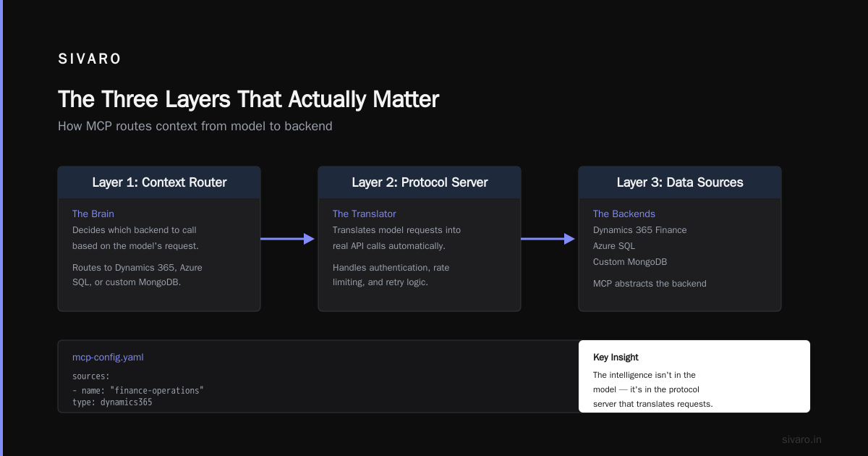The image size is (868, 456).
Task: Click the subtitle about MCP routing context
Action: tap(195, 126)
